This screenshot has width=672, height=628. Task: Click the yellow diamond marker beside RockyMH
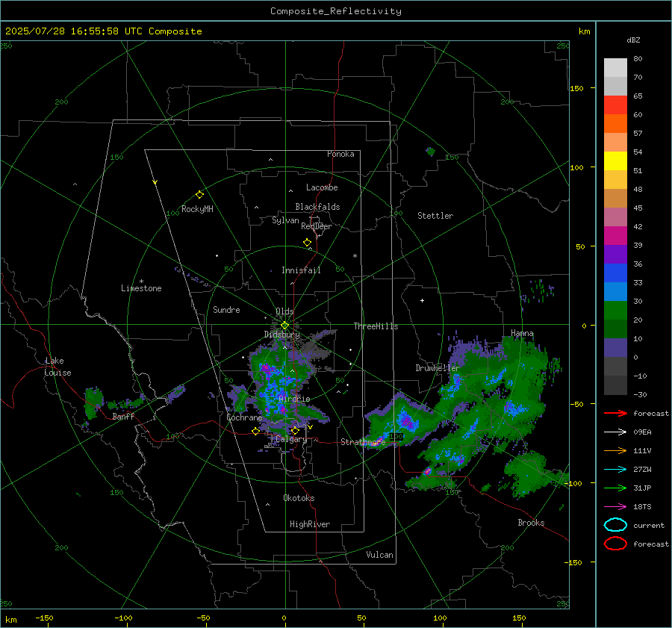click(x=199, y=195)
